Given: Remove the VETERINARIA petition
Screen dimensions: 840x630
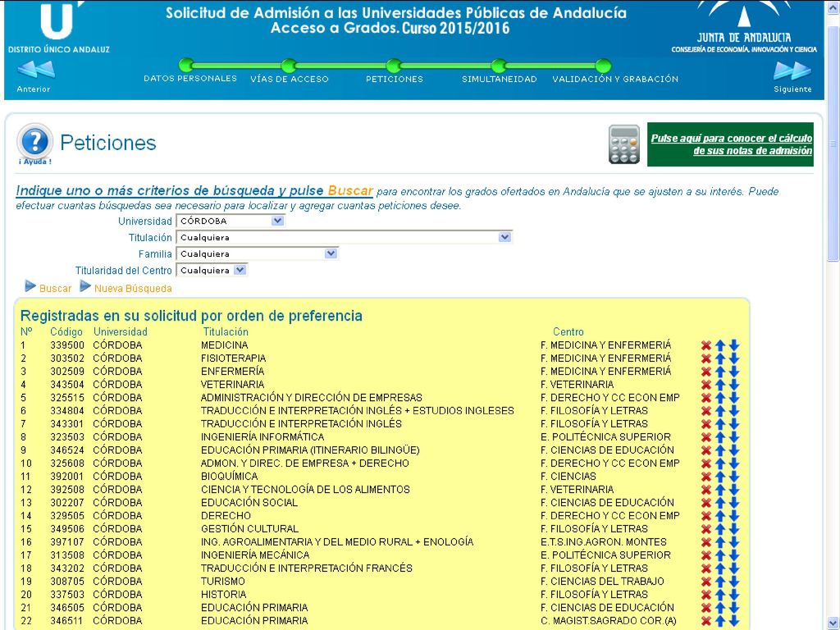Looking at the screenshot, I should point(706,385).
